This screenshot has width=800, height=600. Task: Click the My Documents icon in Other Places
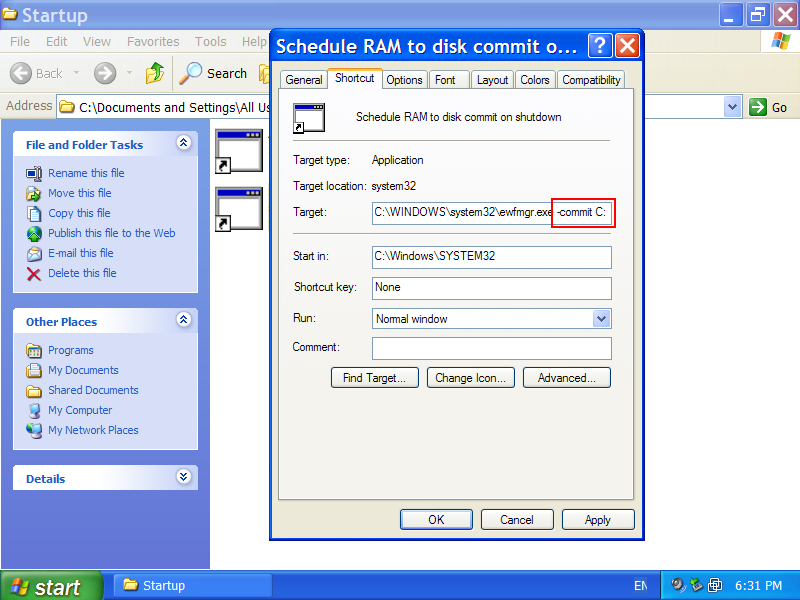[x=34, y=370]
